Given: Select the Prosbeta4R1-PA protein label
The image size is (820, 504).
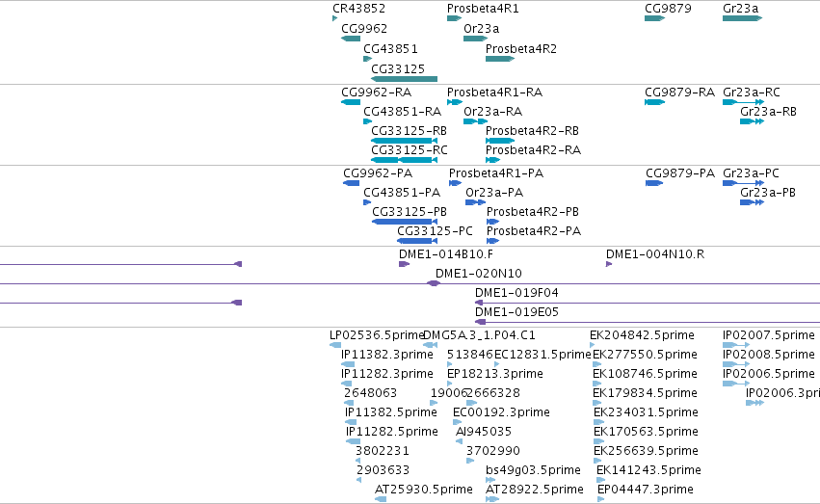Looking at the screenshot, I should [x=496, y=173].
